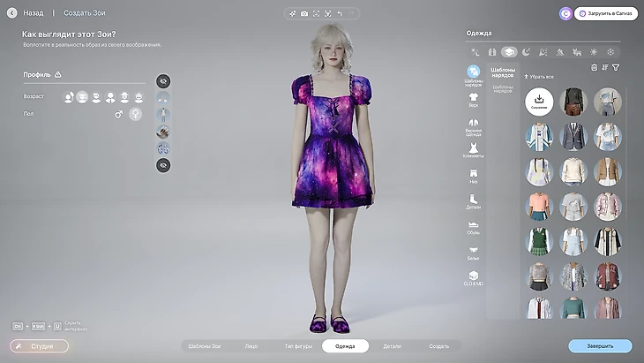Open the sort order icon above outfits
The width and height of the screenshot is (644, 363).
[604, 67]
